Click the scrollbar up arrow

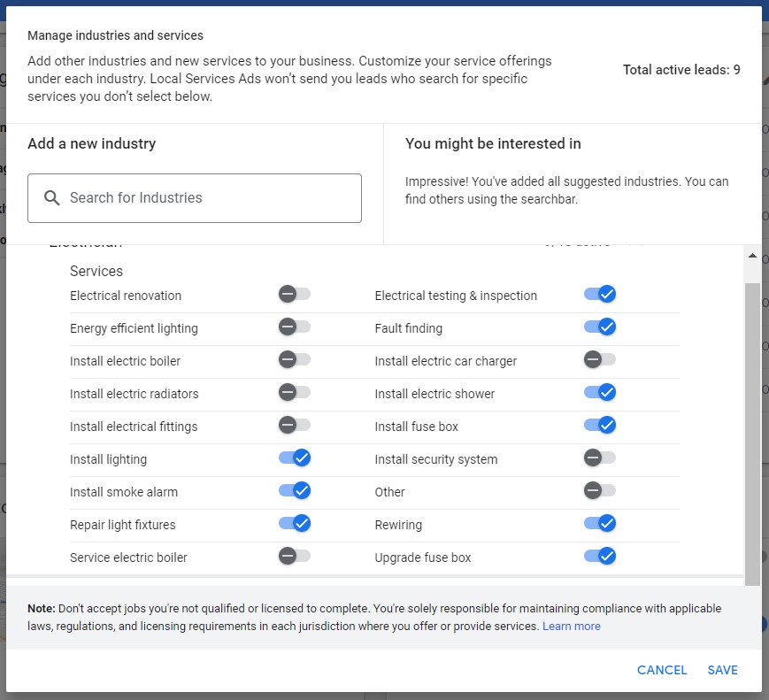[x=752, y=256]
